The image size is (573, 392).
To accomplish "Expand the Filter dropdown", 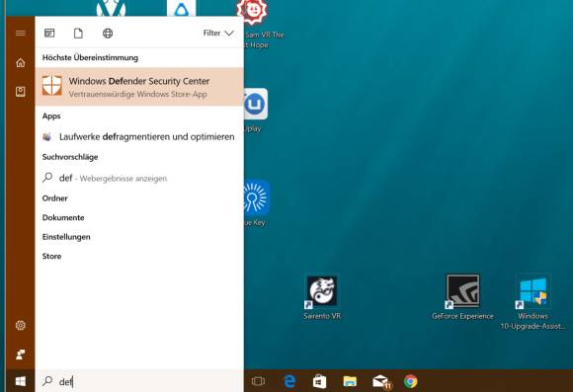I will coord(218,34).
